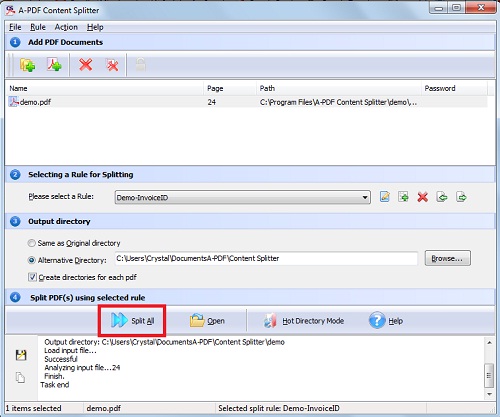
Task: Click the padlock password icon in toolbar
Action: coord(140,65)
